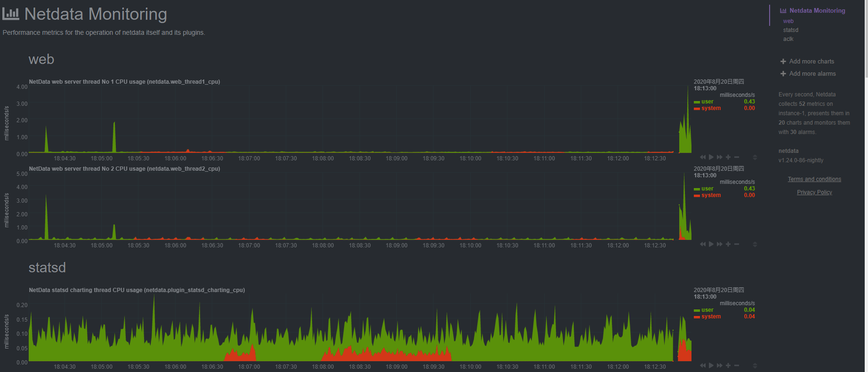Toggle system dimension in web thread 2 legend
The height and width of the screenshot is (372, 868).
point(711,195)
